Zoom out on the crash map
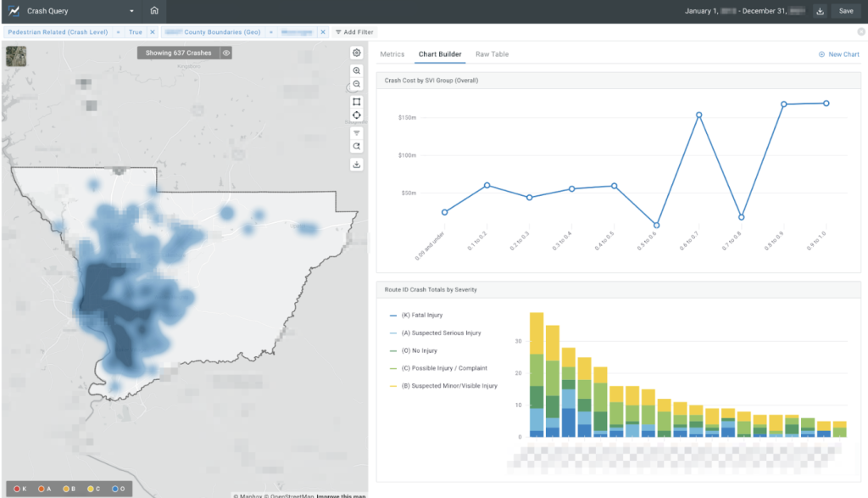The image size is (868, 498). coord(357,84)
